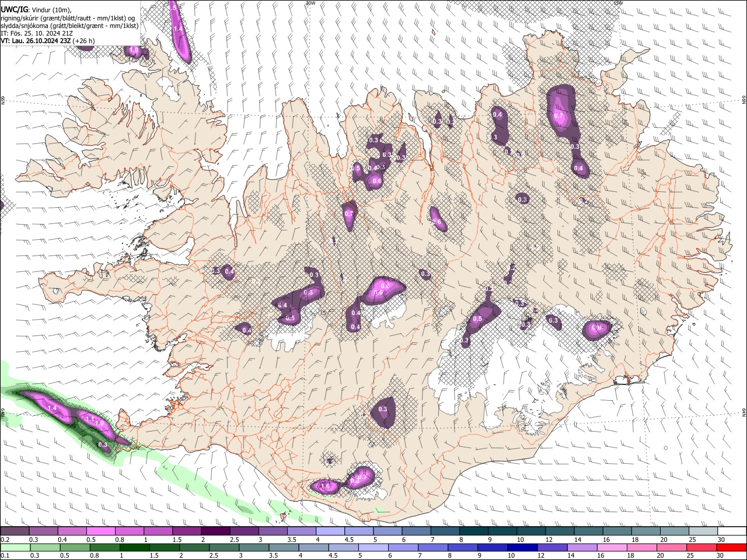Pick the dark teal upper swatch between 8 and 9
This screenshot has width=747, height=560.
474,531
